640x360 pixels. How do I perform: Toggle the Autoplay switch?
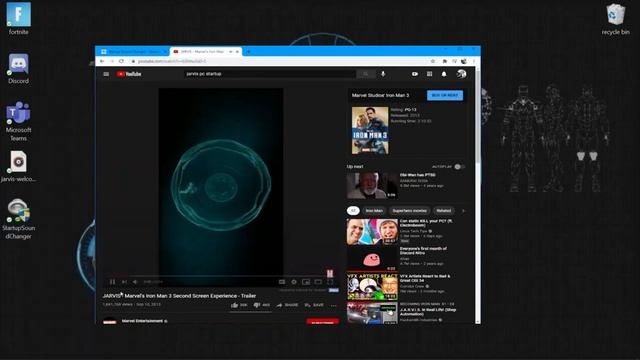pos(459,167)
